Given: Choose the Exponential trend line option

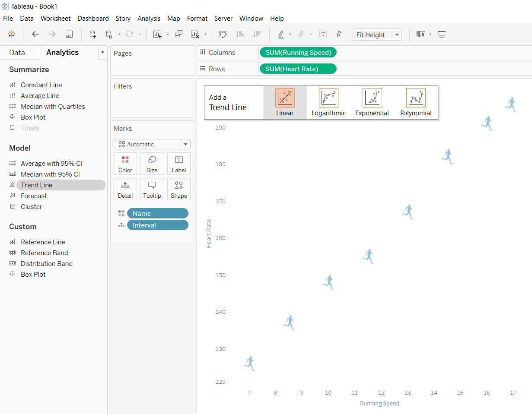Looking at the screenshot, I should click(372, 102).
